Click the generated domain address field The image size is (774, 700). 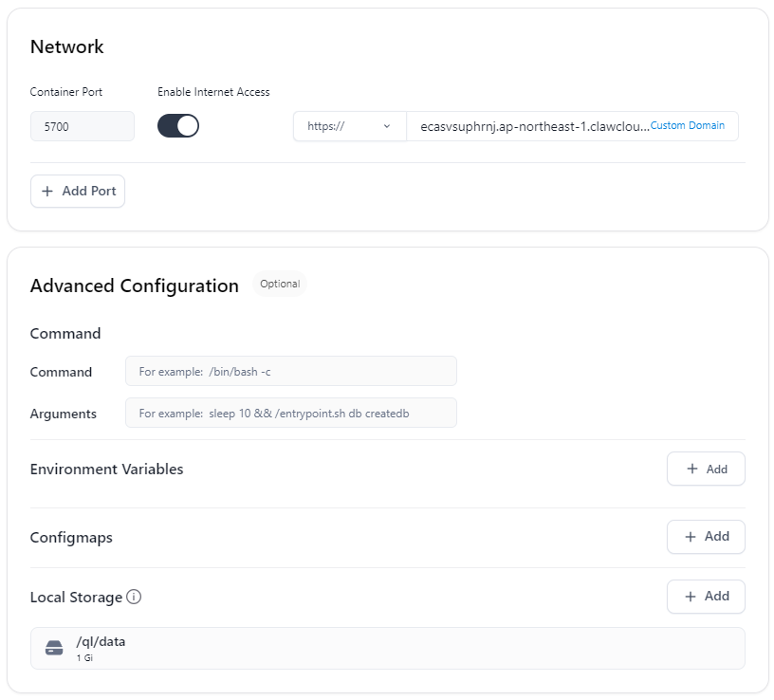tap(534, 126)
